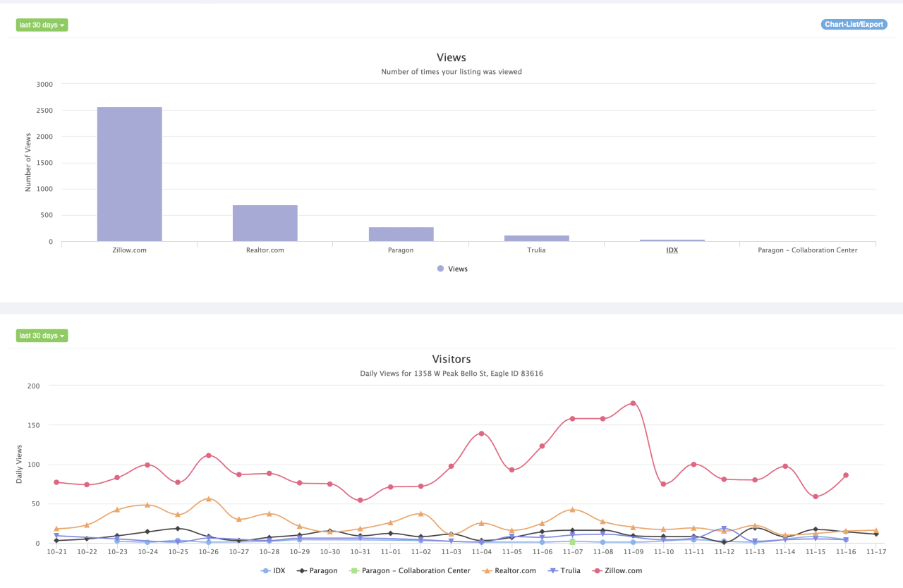Toggle Zillow.com series in Visitors legend
Viewport: 903px width, 588px height.
click(x=617, y=570)
